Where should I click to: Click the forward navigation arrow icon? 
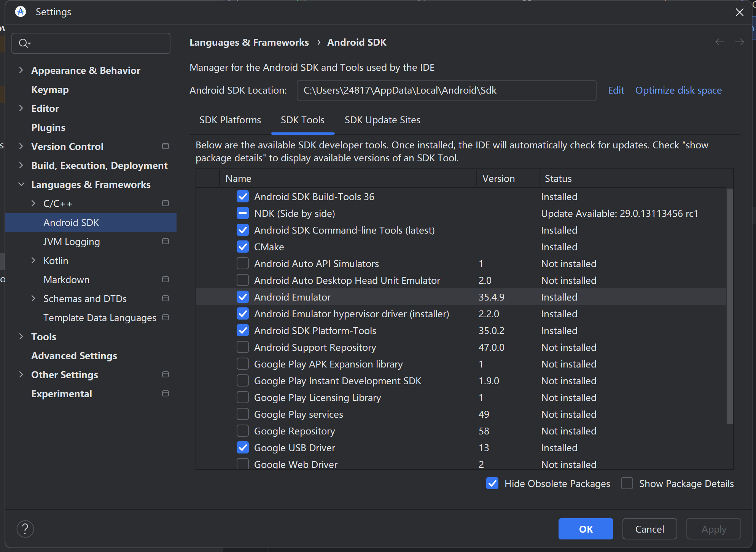739,42
